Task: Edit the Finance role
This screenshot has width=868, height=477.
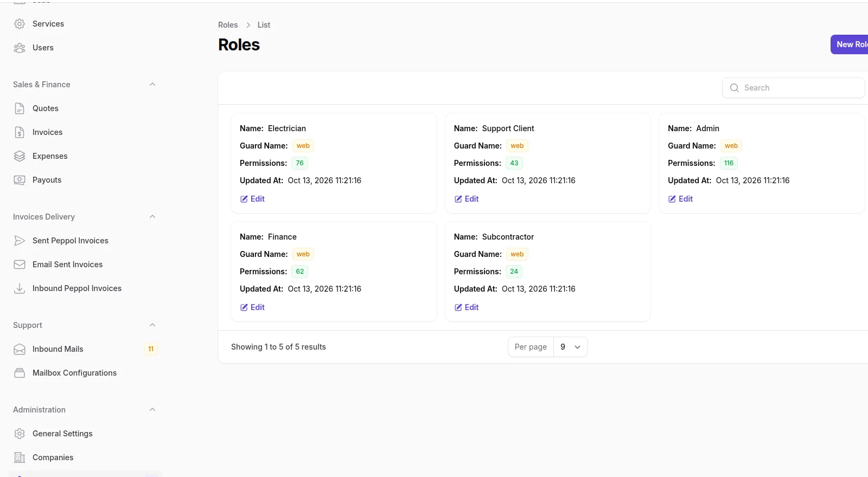Action: 252,307
